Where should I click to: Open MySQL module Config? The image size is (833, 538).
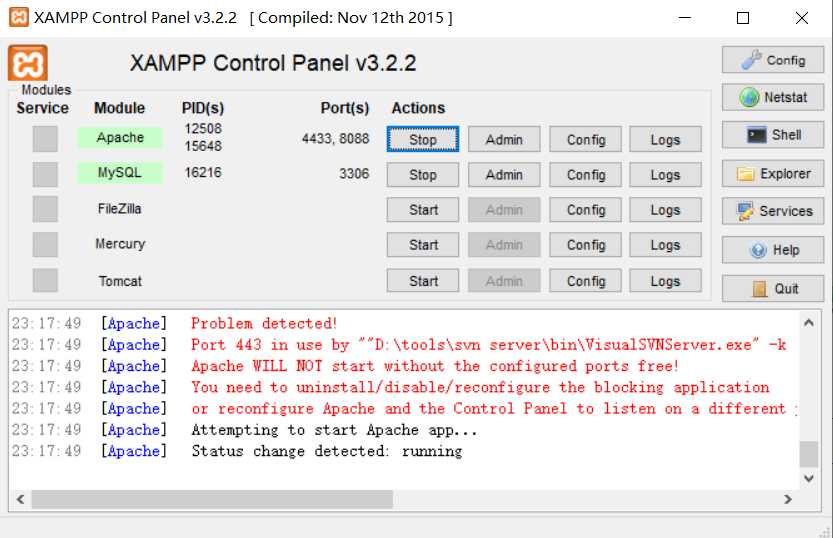(x=585, y=175)
